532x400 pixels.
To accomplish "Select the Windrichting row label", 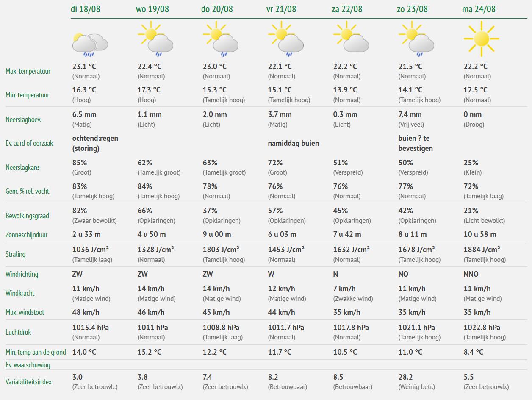I will coord(22,274).
